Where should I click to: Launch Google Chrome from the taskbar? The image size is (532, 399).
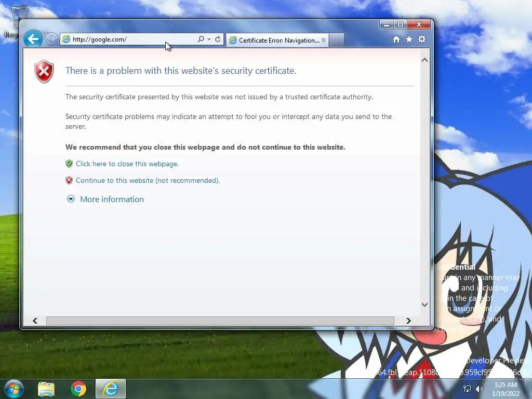click(x=78, y=389)
